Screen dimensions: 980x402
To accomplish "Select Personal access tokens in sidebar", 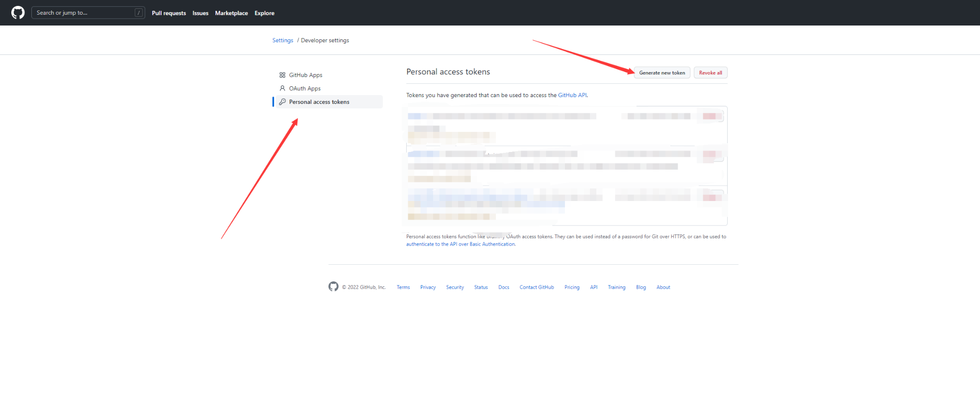I will pos(328,102).
